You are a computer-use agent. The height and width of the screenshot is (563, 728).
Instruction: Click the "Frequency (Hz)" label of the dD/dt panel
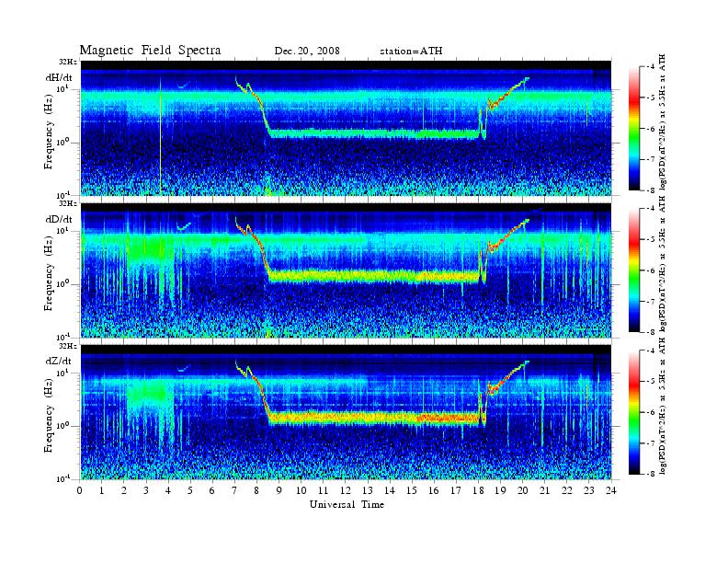49,273
